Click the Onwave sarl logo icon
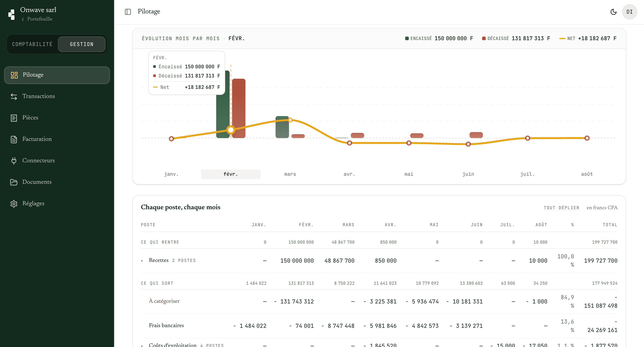Screen dimensions: 644x347 tap(11, 15)
